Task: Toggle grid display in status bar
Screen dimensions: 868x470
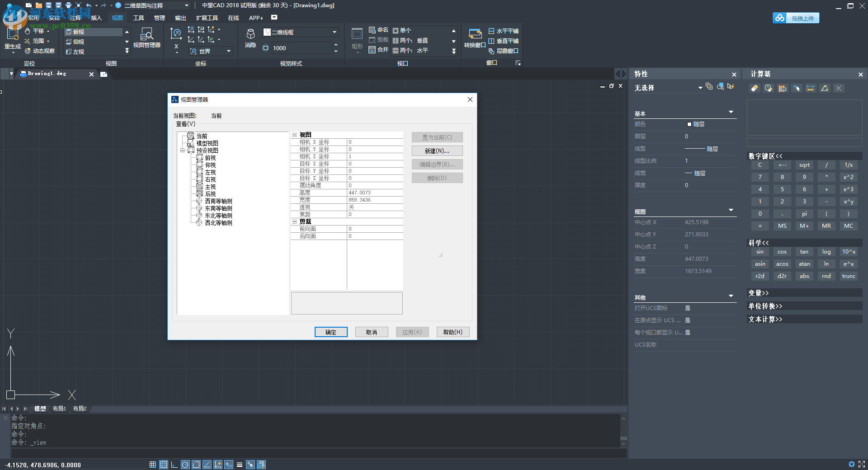Action: coord(164,465)
